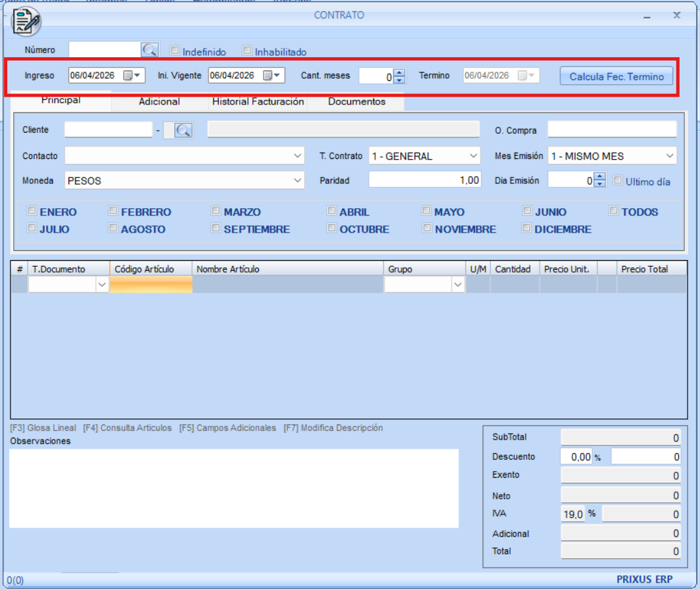The height and width of the screenshot is (590, 700).
Task: Switch to the Adicional tab
Action: tap(159, 102)
